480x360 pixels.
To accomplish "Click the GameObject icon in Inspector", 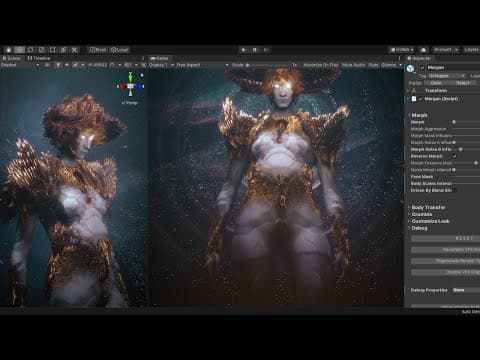I will click(410, 69).
